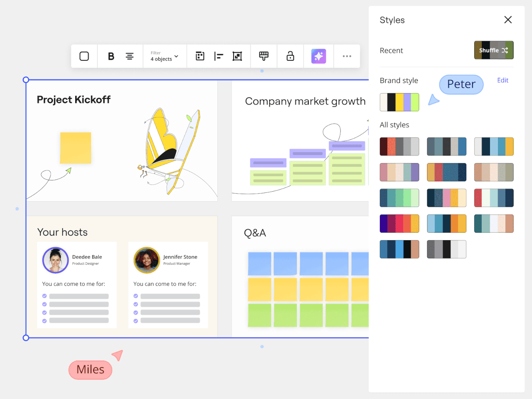This screenshot has width=532, height=399.
Task: Click the Edit link for Brand style
Action: (x=502, y=80)
